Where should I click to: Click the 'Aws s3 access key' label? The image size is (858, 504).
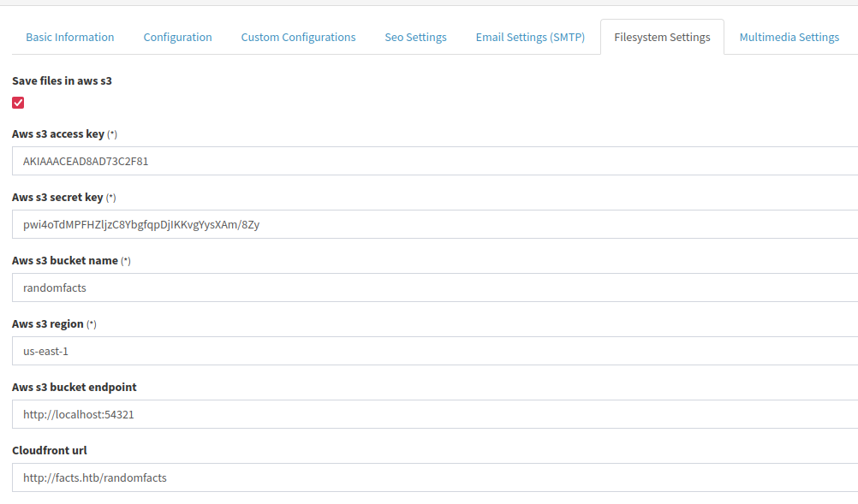click(58, 134)
